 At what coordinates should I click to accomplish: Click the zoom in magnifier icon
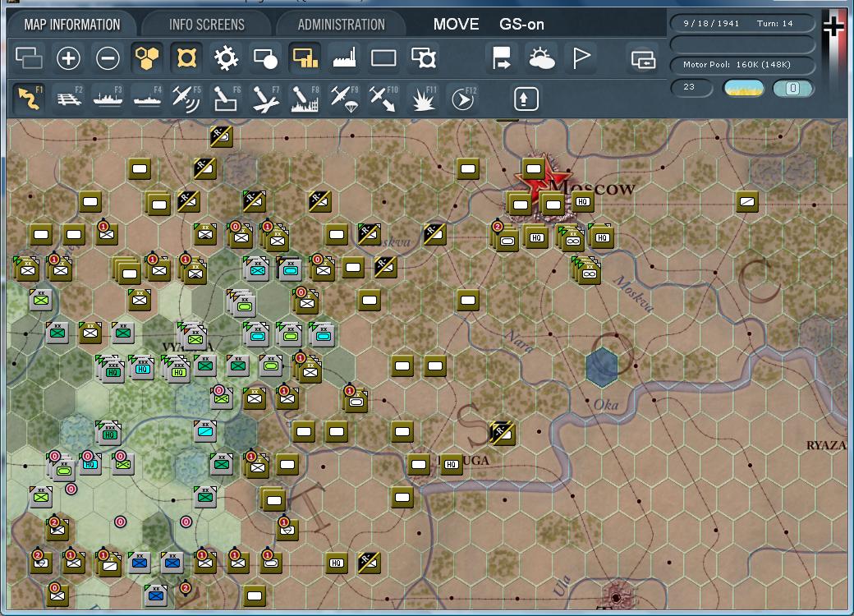click(68, 59)
